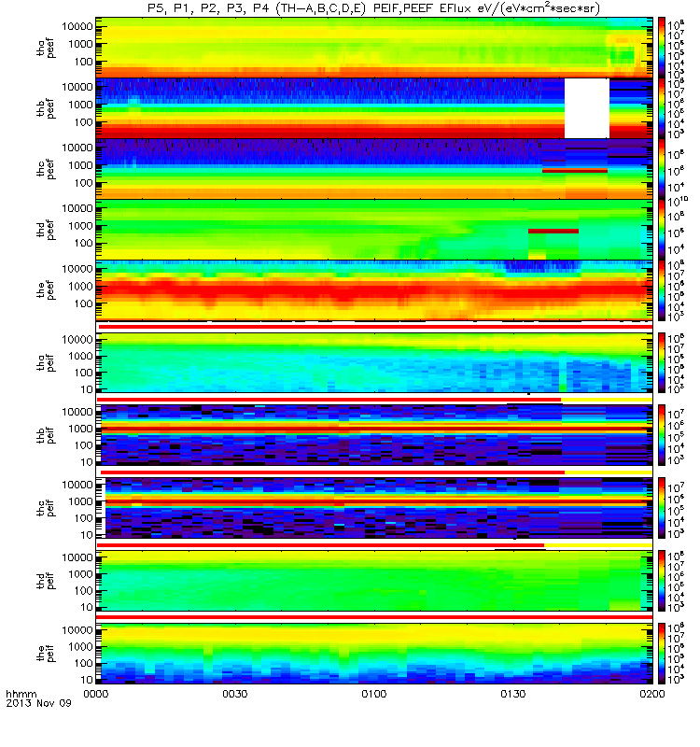Click the yellow strip segment above thc peif
Image resolution: width=700 pixels, height=747 pixels.
[x=609, y=472]
